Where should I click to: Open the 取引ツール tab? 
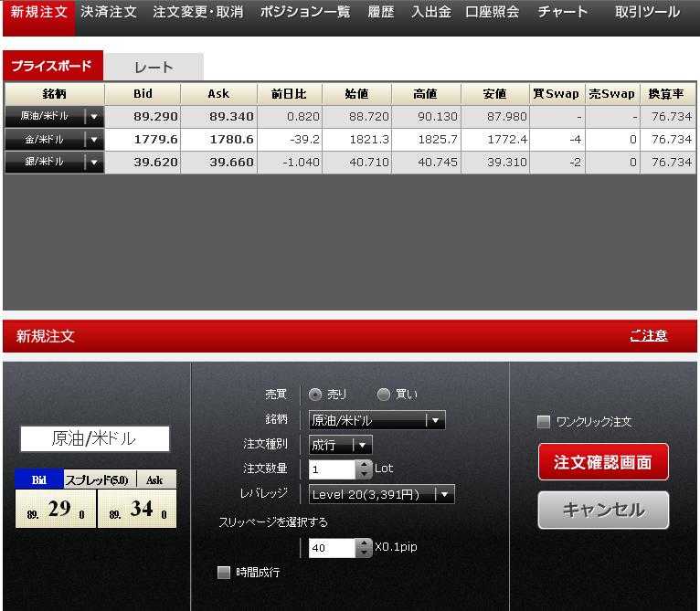pyautogui.click(x=647, y=12)
